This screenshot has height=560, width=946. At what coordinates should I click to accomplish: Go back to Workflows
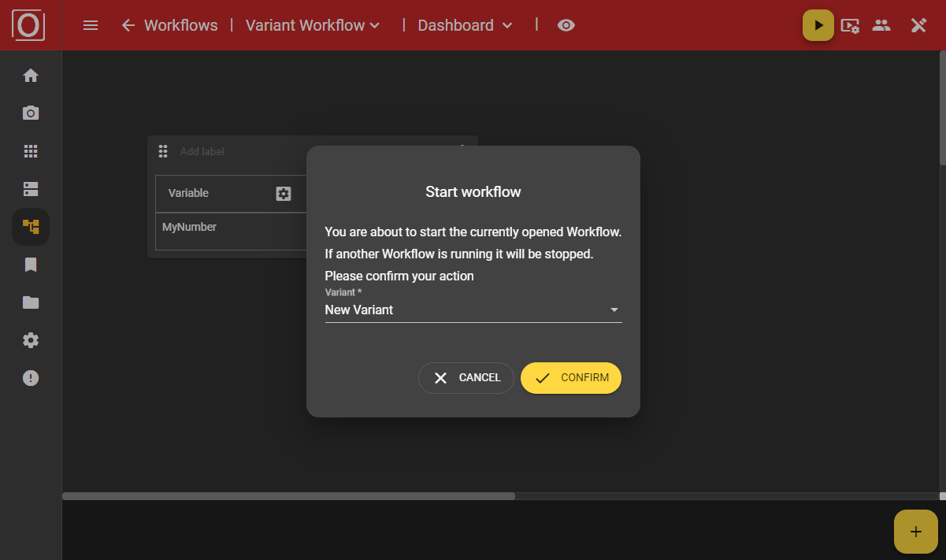(170, 25)
